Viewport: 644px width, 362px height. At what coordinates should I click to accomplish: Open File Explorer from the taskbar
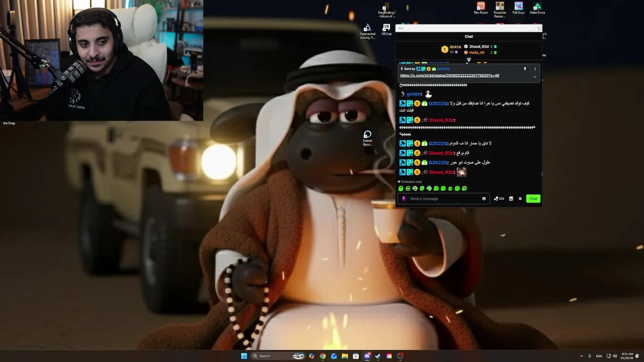345,356
